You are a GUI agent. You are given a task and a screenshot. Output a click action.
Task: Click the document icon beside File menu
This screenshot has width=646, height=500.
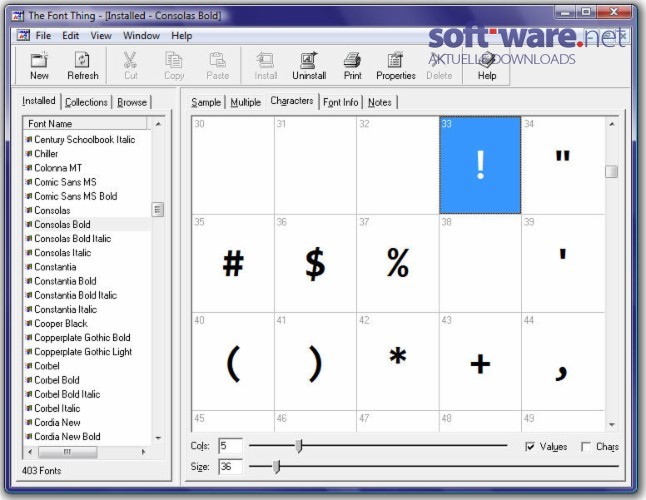point(23,35)
